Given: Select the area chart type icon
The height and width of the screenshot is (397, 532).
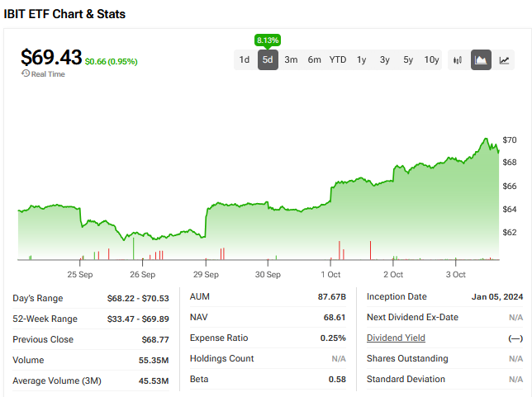Looking at the screenshot, I should coord(481,59).
